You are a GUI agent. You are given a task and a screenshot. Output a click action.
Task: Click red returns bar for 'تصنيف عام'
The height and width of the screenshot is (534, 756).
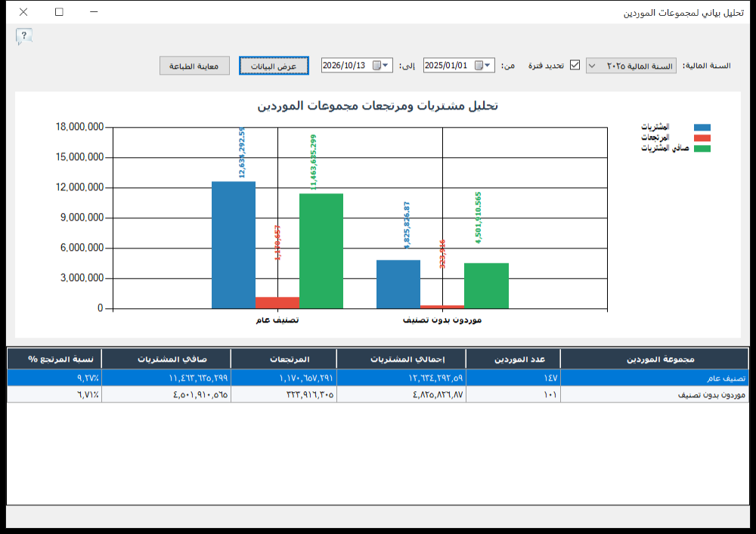click(x=277, y=302)
